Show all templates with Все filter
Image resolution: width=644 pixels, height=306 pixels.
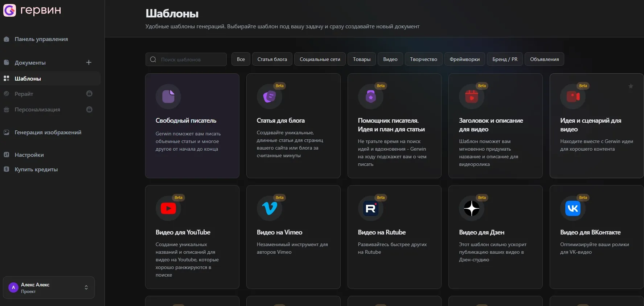241,59
